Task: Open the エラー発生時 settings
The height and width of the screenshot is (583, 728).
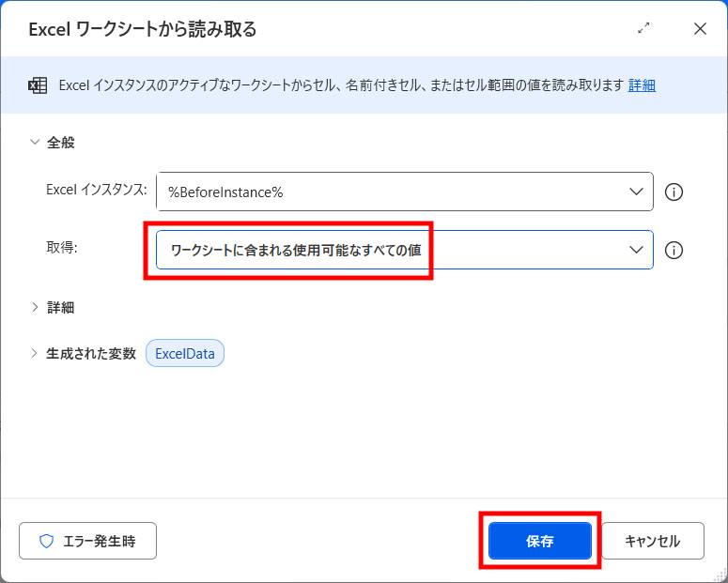Action: pyautogui.click(x=87, y=541)
